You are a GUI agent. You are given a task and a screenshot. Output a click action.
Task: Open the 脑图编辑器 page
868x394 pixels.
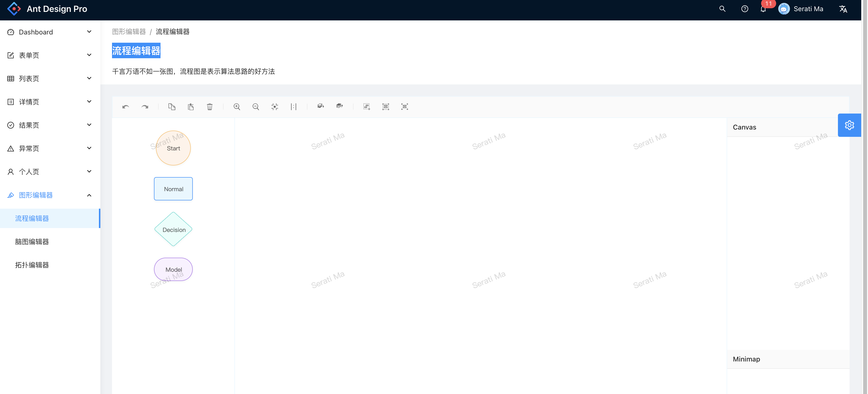[32, 241]
